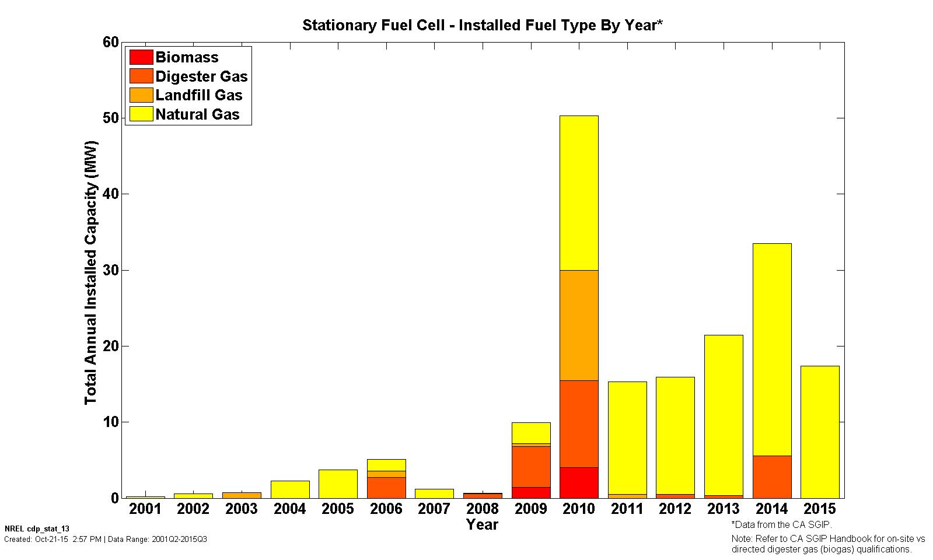Select the 2009 Digester Gas bar segment
The height and width of the screenshot is (560, 933).
530,467
